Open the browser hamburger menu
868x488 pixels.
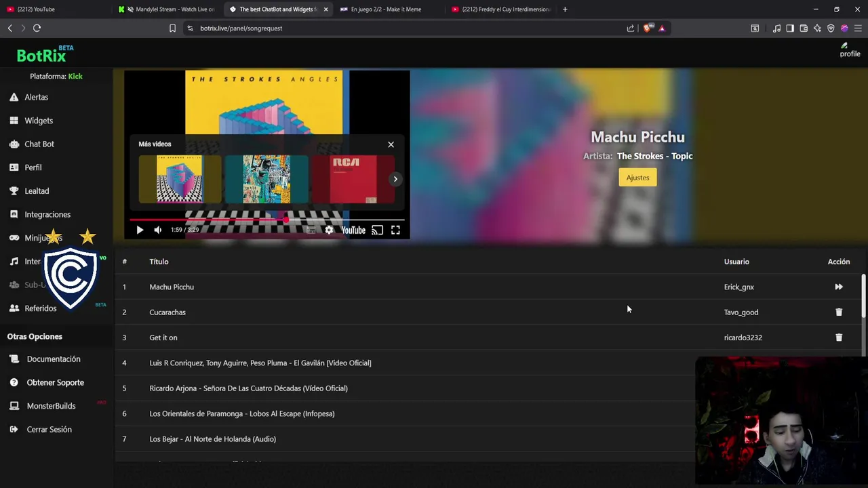[x=858, y=28]
